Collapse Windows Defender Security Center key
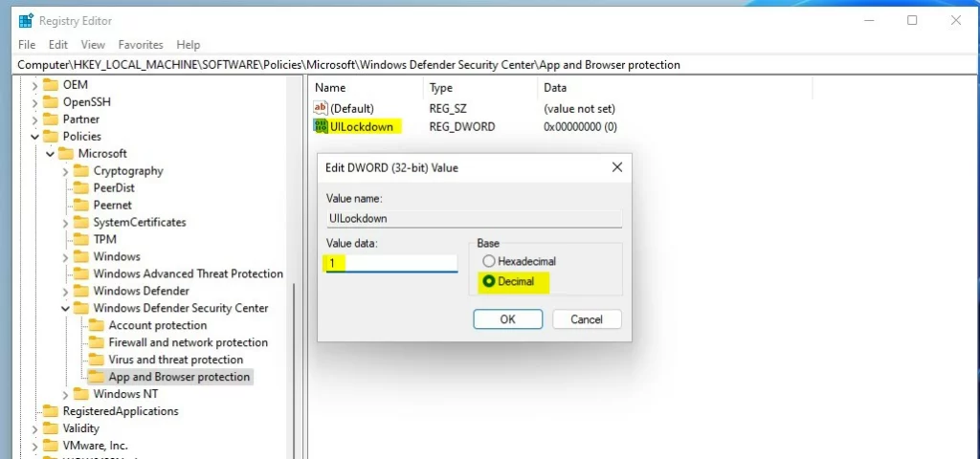Screen dimensions: 980x459 coord(66,308)
